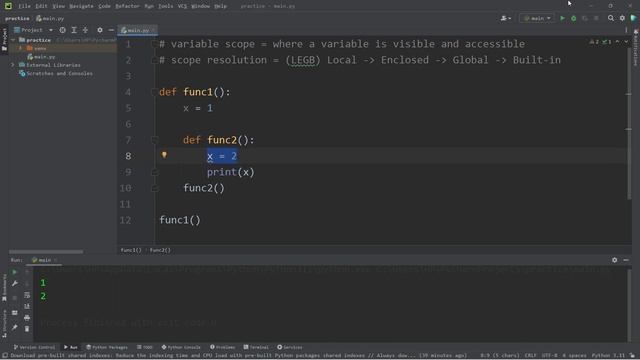Open the Refactor menu
The image size is (640, 360).
127,6
